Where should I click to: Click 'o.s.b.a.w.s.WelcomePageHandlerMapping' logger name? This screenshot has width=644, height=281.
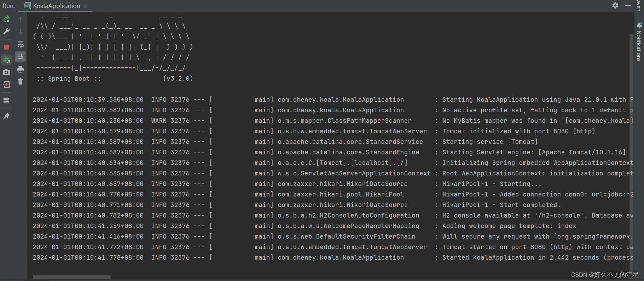coord(348,226)
